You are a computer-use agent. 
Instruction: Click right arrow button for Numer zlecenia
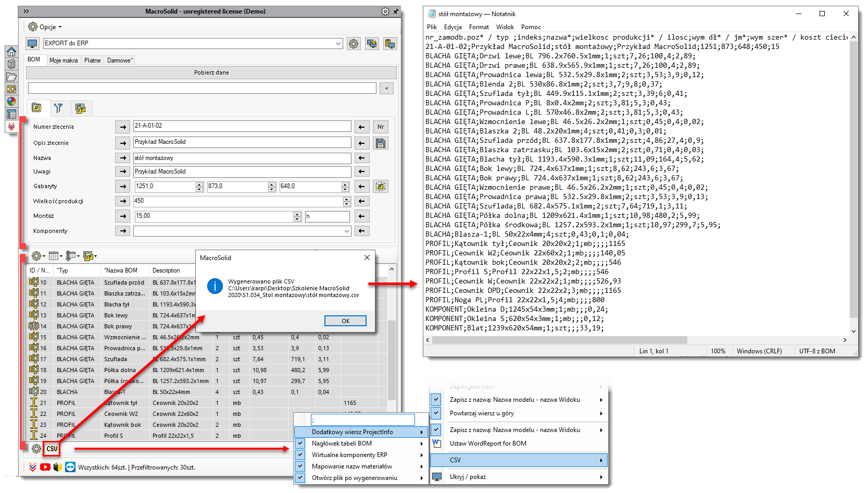coord(122,127)
